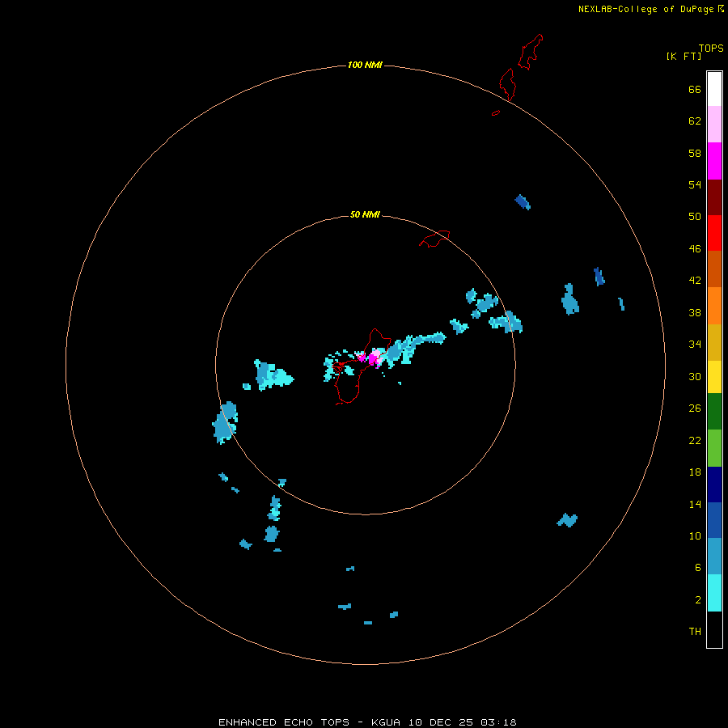Click the ENHANCED ECHO TOPS product title
This screenshot has width=728, height=728.
[x=284, y=722]
